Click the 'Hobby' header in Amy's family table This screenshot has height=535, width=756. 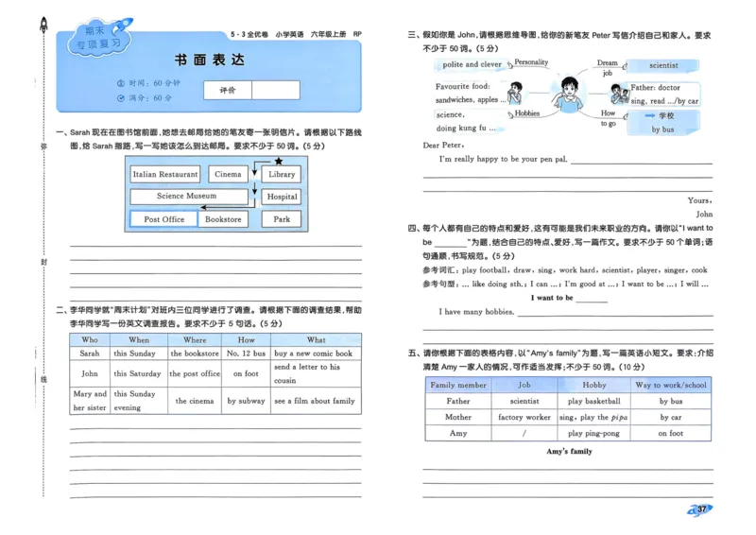coord(594,385)
